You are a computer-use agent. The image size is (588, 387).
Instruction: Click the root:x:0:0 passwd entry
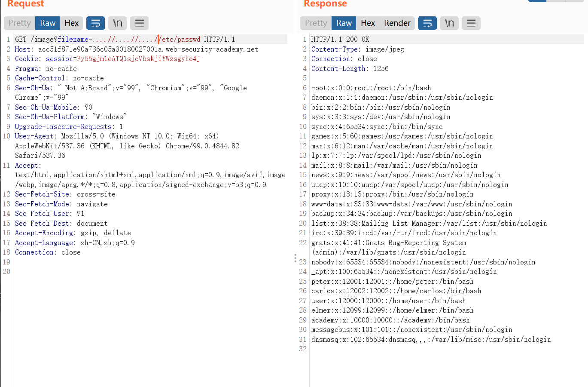(x=371, y=88)
